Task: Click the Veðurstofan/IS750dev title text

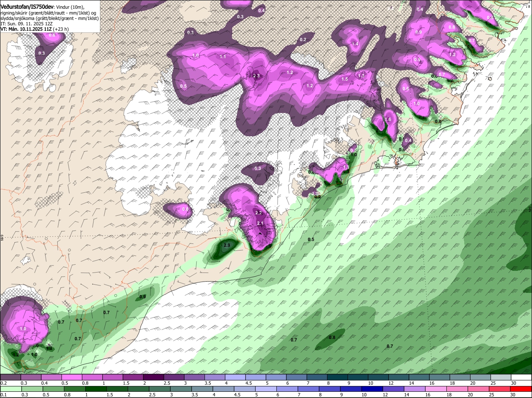Action: (26, 7)
